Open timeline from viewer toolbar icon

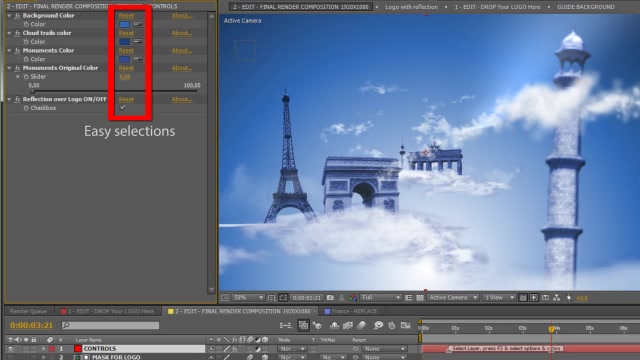pos(545,298)
